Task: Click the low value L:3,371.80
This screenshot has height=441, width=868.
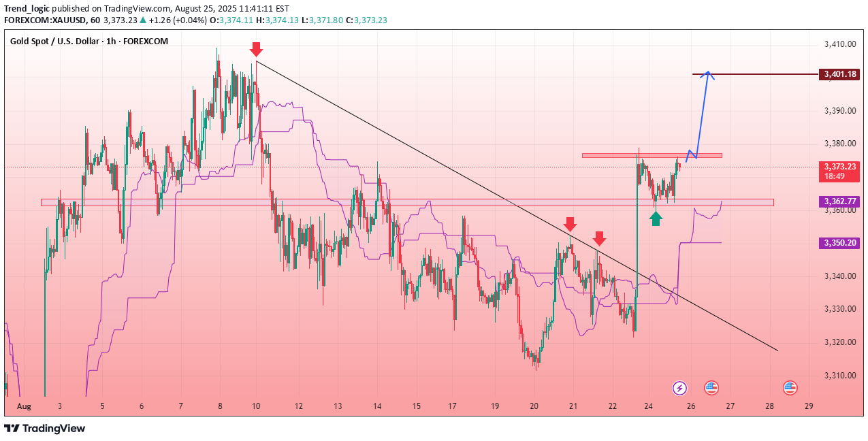Action: click(x=322, y=20)
